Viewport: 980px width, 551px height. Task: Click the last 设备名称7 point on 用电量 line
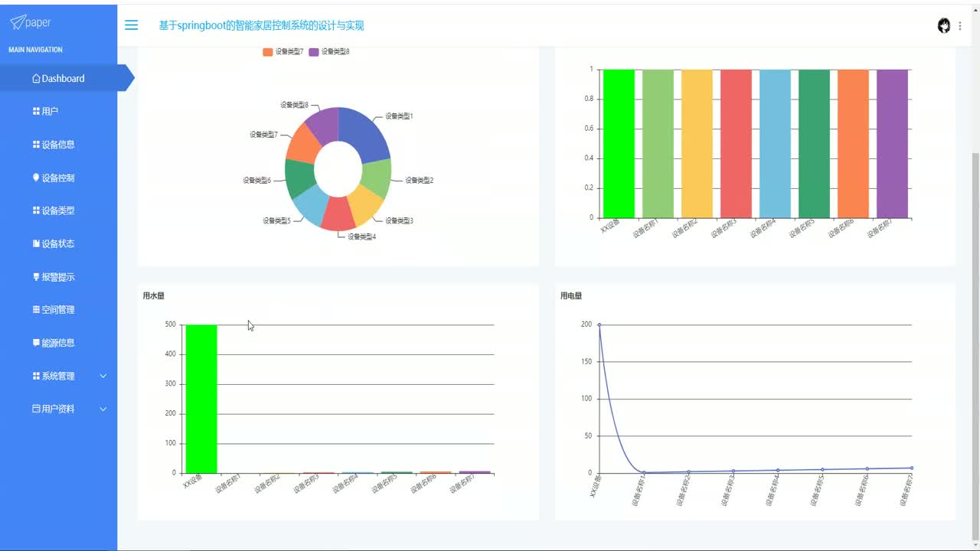(x=911, y=468)
